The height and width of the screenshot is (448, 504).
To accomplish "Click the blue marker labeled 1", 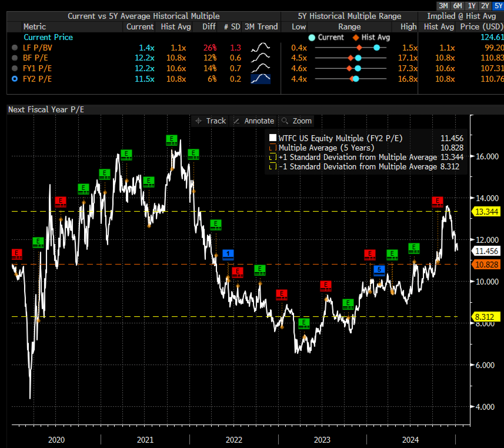I will click(228, 255).
